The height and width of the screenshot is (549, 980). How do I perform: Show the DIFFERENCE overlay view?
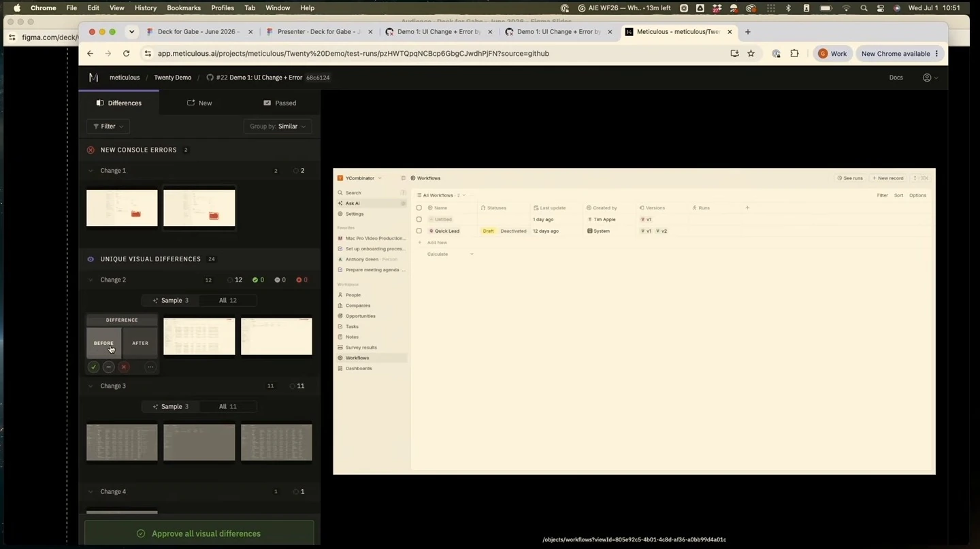point(122,320)
